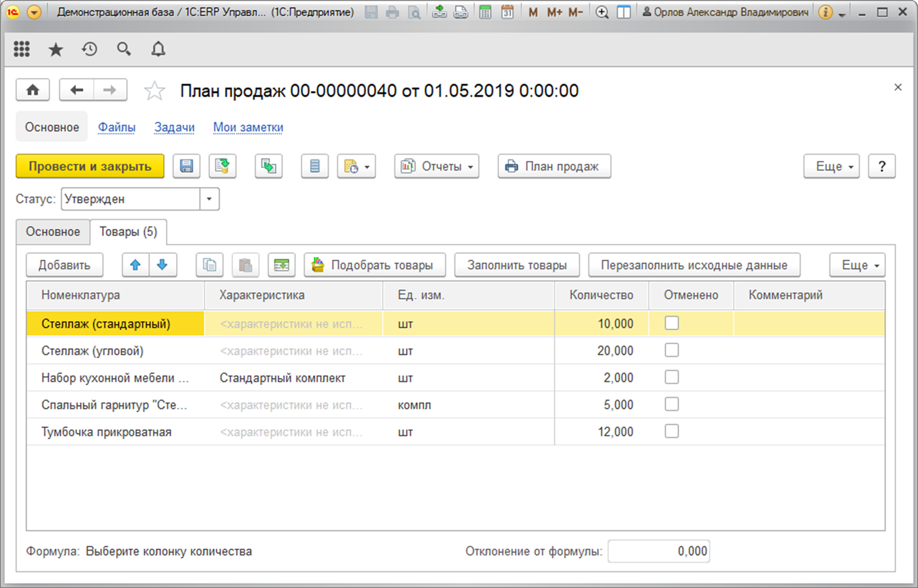Select Стандартный комплект characteristic cell
918x588 pixels.
pyautogui.click(x=293, y=378)
